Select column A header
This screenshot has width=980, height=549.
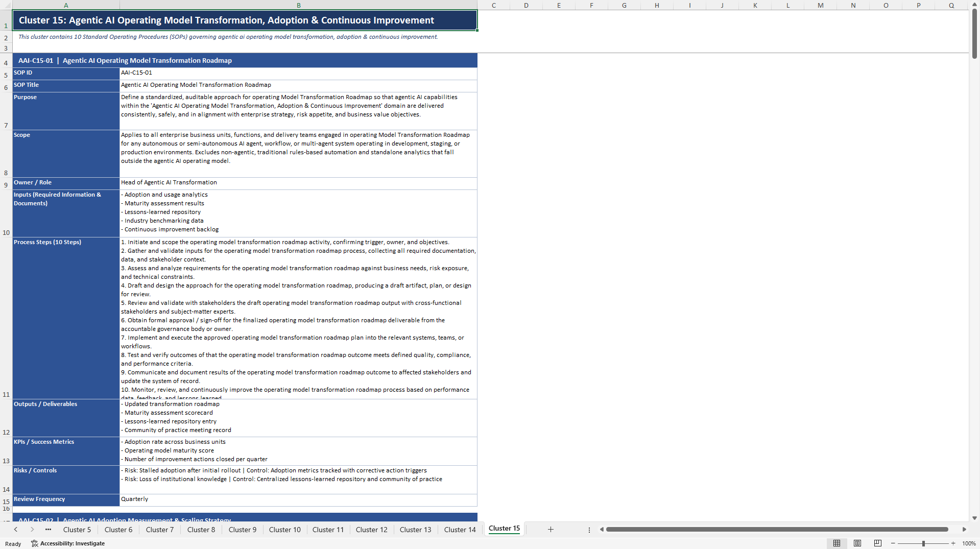point(66,5)
